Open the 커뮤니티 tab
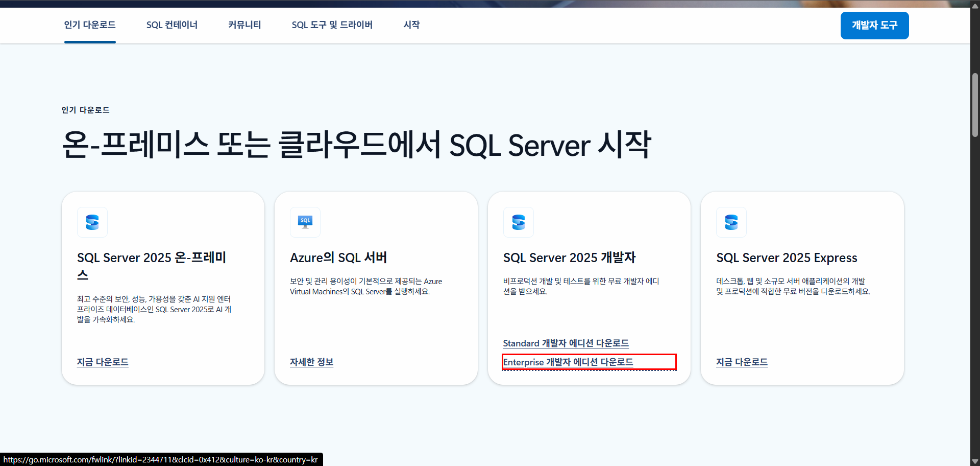Screen dimensions: 980x466 tap(244, 25)
